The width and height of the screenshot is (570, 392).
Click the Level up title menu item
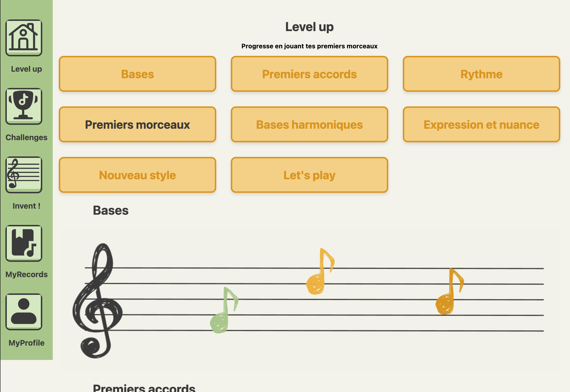26,68
